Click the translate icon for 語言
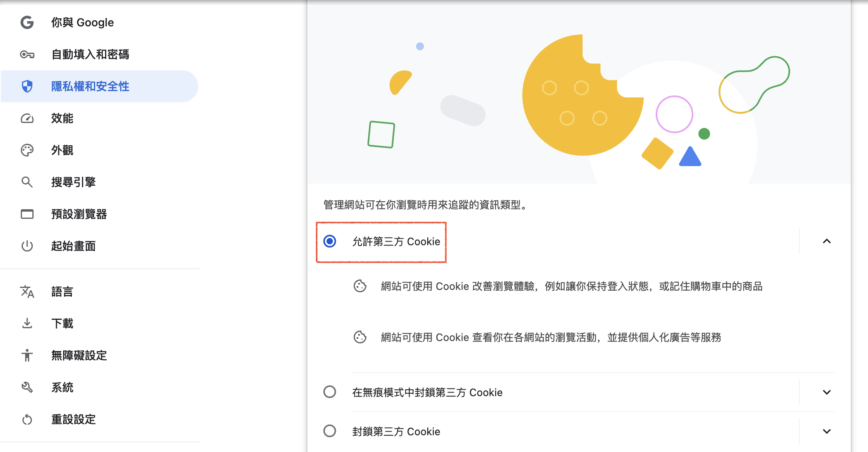 point(27,291)
